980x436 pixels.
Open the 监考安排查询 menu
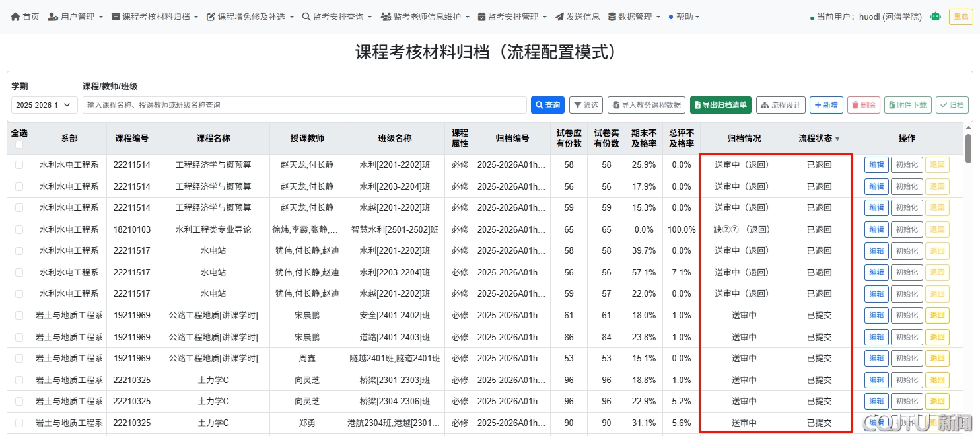click(337, 17)
